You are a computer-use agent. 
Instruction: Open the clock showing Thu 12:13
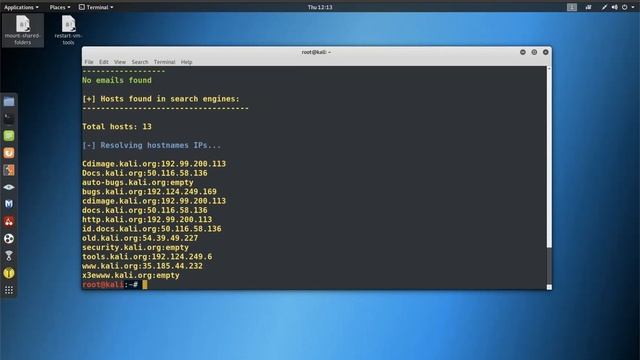tap(320, 7)
